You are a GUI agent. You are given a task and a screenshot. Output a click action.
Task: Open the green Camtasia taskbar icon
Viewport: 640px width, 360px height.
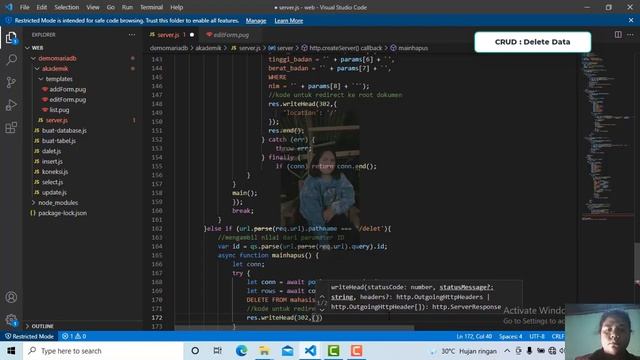(333, 351)
